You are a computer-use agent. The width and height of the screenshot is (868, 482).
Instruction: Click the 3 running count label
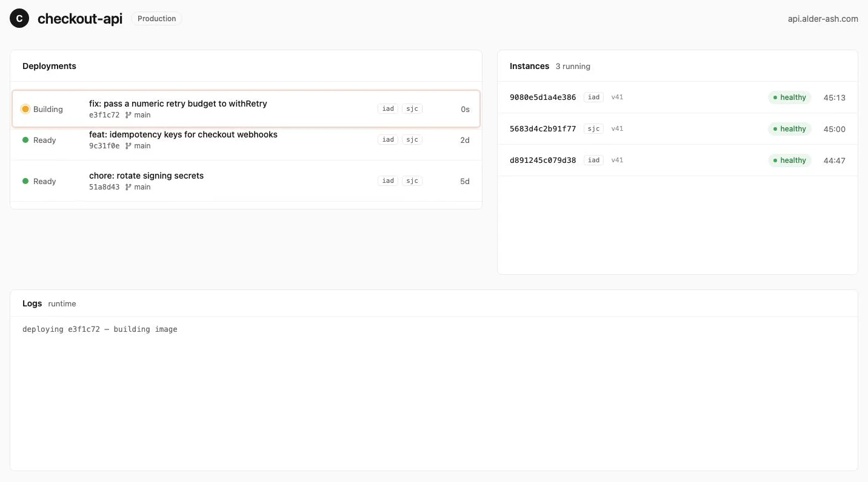pos(573,67)
